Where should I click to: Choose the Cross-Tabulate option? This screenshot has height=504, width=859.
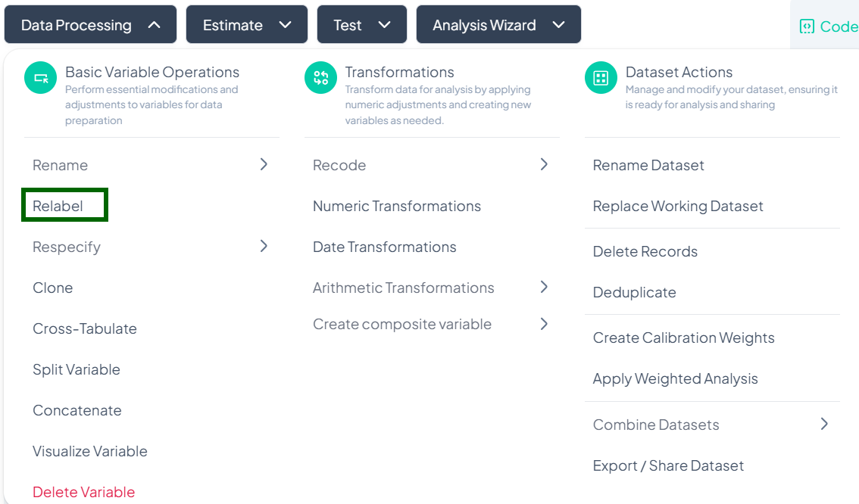(85, 328)
